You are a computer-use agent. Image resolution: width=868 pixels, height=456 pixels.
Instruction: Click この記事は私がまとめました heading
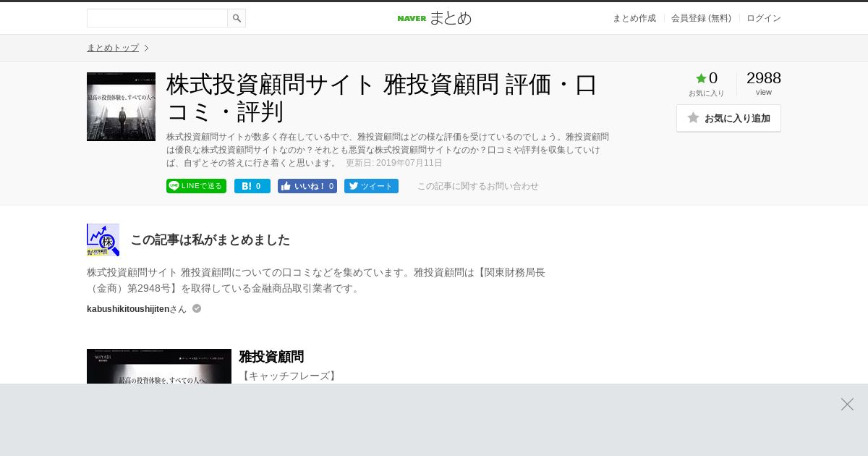(x=210, y=240)
